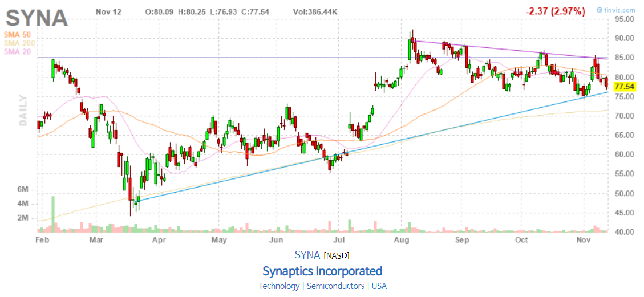Image resolution: width=644 pixels, height=297 pixels.
Task: Click the Jul month axis label
Action: (338, 239)
